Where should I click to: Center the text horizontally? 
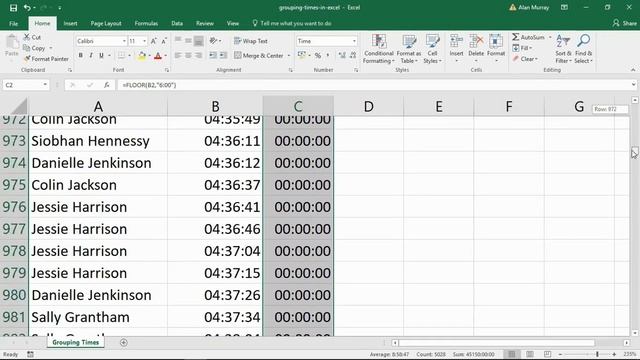[x=188, y=55]
